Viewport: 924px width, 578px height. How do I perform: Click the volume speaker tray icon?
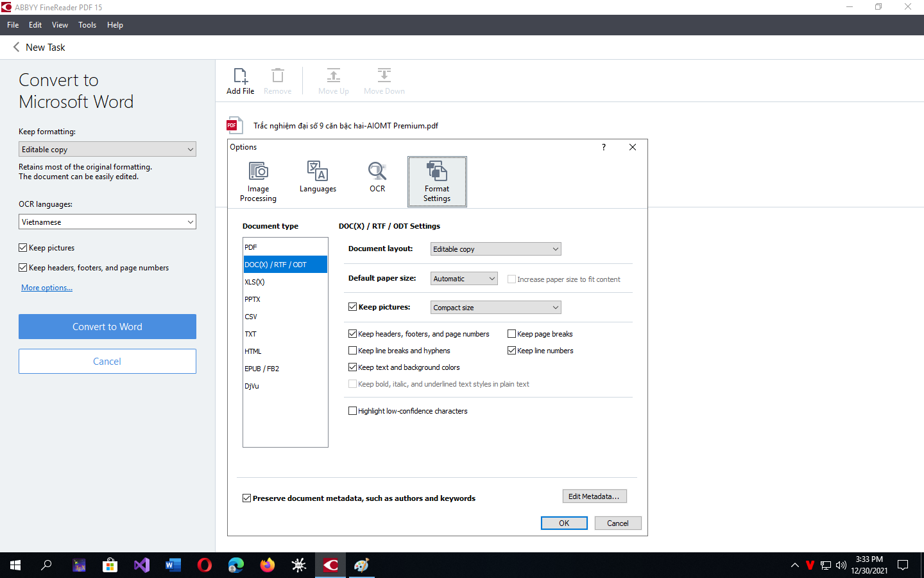[x=841, y=565]
